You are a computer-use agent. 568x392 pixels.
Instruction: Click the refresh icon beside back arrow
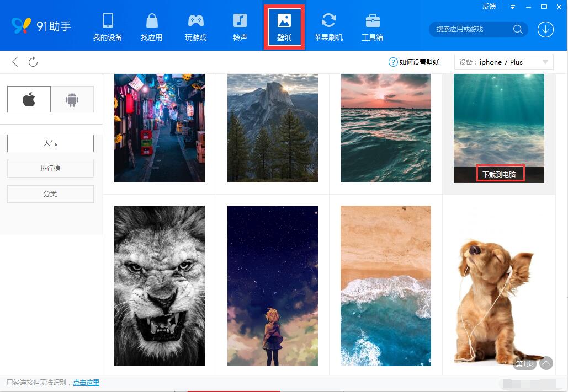tap(33, 62)
